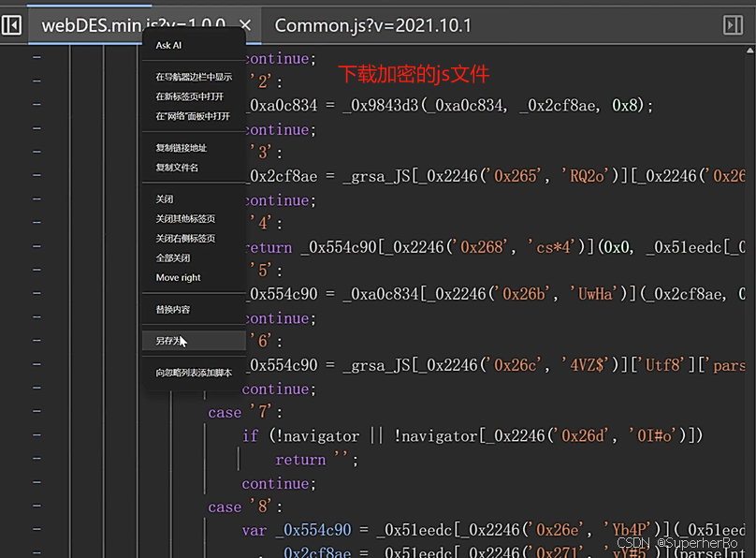This screenshot has height=558, width=756.
Task: Select 在导航器边栏中显示 menu entry
Action: (x=194, y=77)
